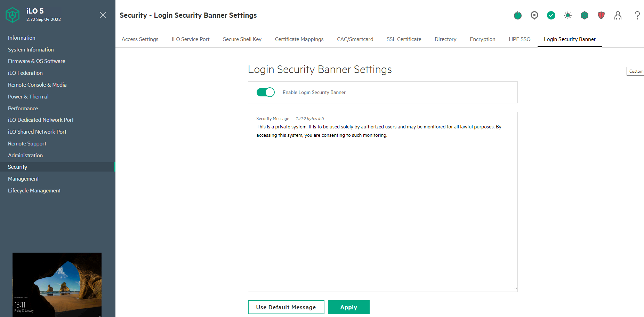This screenshot has width=644, height=317.
Task: Click the iLO 5 hexagon logo
Action: (x=13, y=15)
